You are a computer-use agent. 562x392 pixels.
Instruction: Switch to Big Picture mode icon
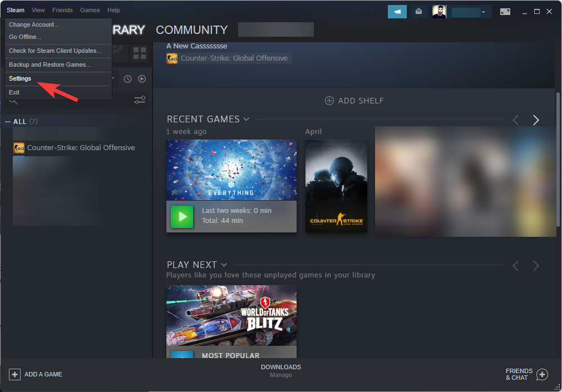(x=505, y=12)
